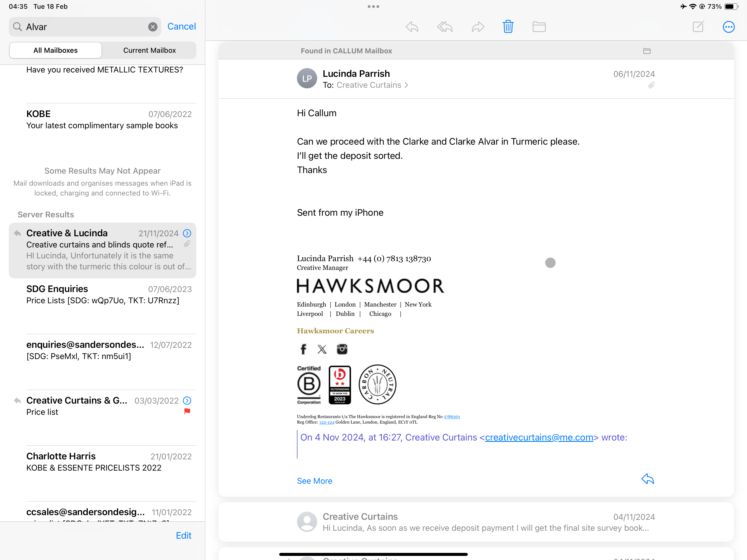Screen dimensions: 747x560
Task: Click the Reply All toolbar icon
Action: tap(444, 27)
